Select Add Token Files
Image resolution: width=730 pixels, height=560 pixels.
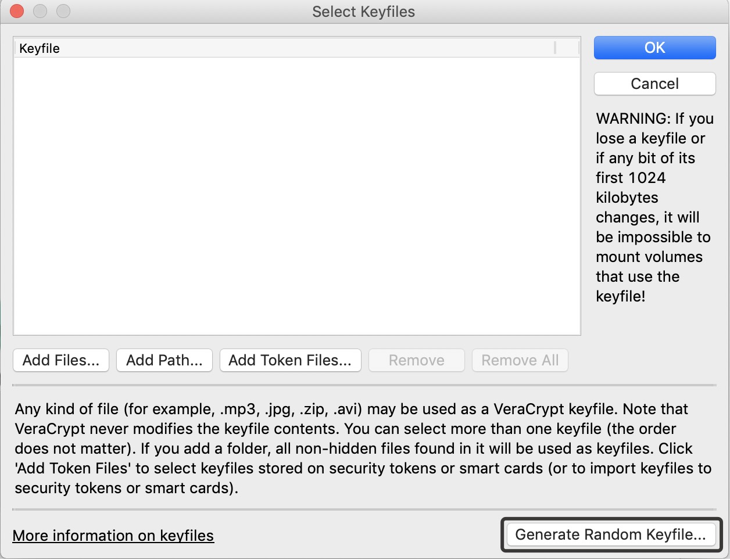290,360
